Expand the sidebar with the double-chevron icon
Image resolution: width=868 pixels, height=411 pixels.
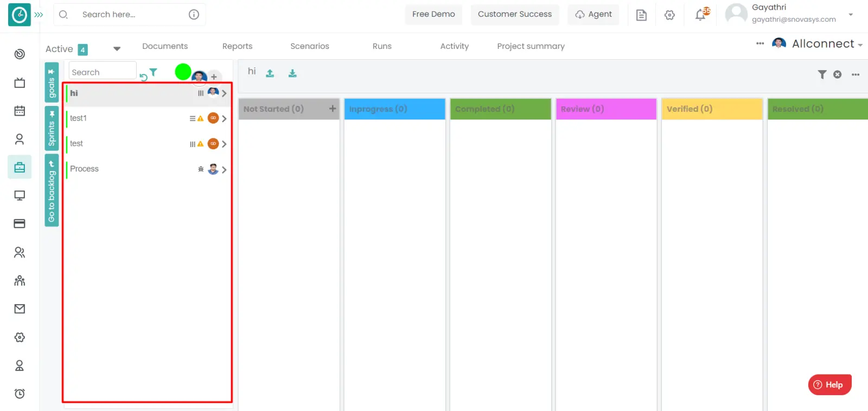[x=39, y=15]
